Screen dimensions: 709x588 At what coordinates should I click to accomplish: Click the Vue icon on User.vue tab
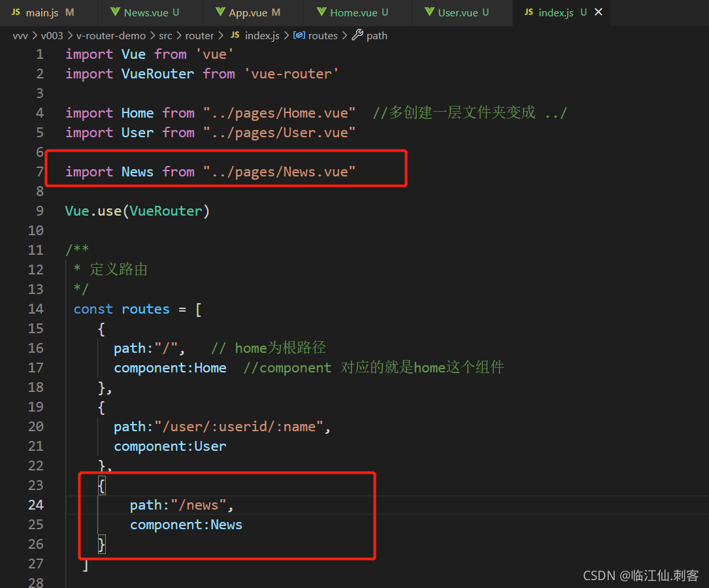pyautogui.click(x=429, y=12)
